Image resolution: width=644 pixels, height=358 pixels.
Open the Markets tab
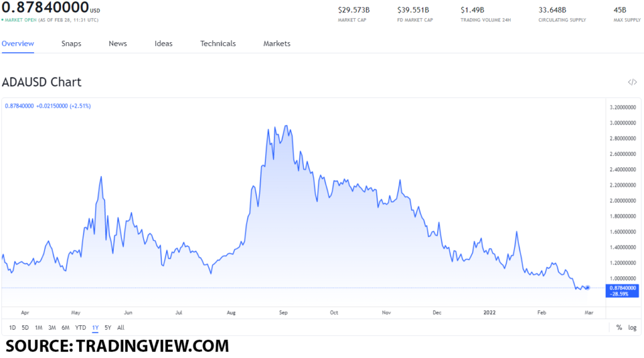[277, 43]
